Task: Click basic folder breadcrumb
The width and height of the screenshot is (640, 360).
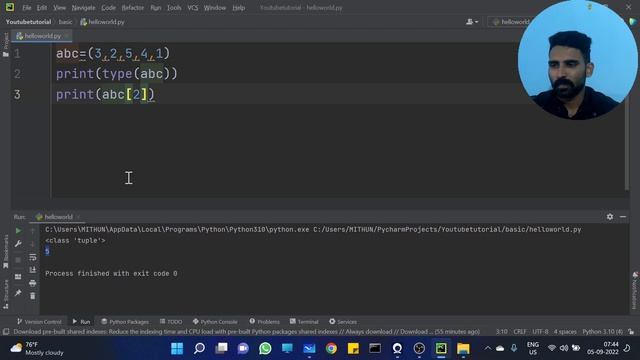Action: 65,22
